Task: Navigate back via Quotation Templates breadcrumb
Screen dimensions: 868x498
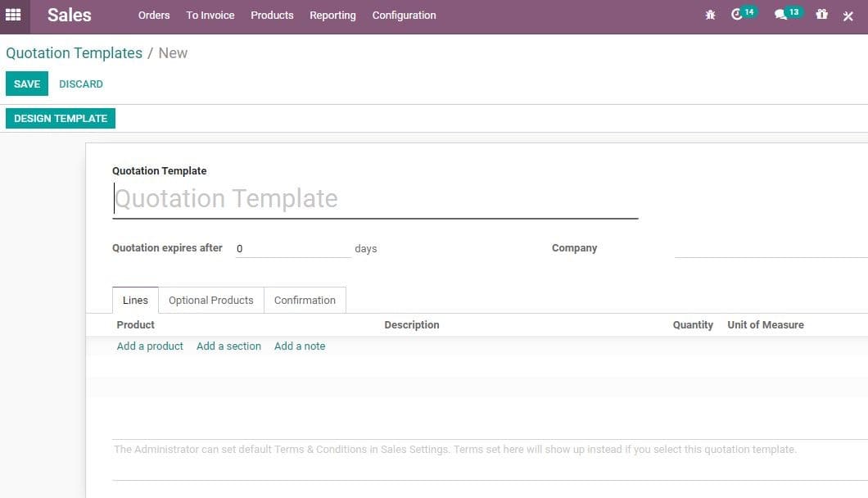Action: [74, 52]
